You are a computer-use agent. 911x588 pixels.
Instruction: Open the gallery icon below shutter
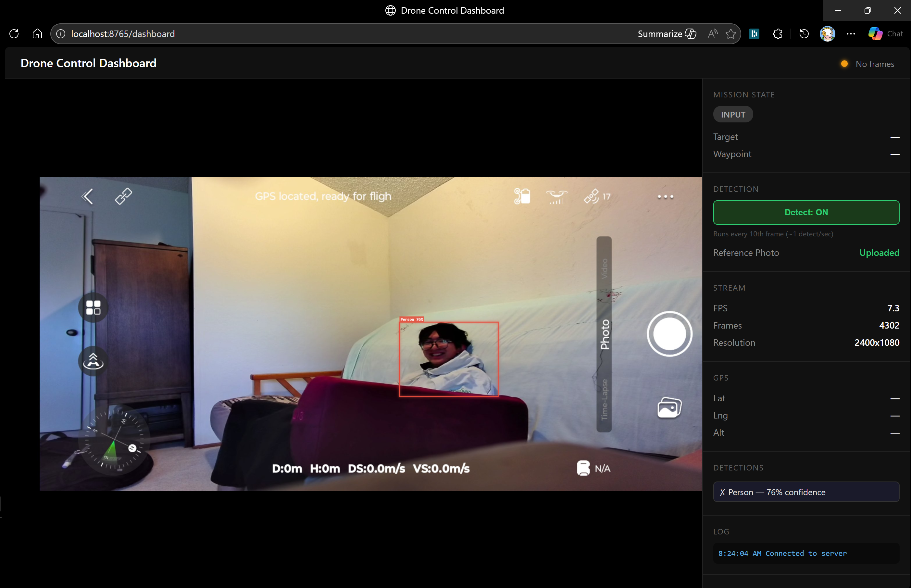tap(669, 408)
